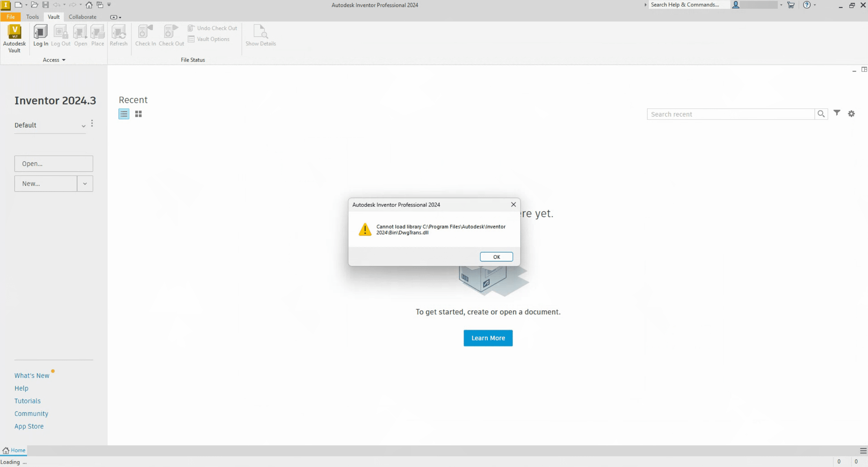Image resolution: width=868 pixels, height=467 pixels.
Task: Click the Search recent input field
Action: (x=730, y=114)
